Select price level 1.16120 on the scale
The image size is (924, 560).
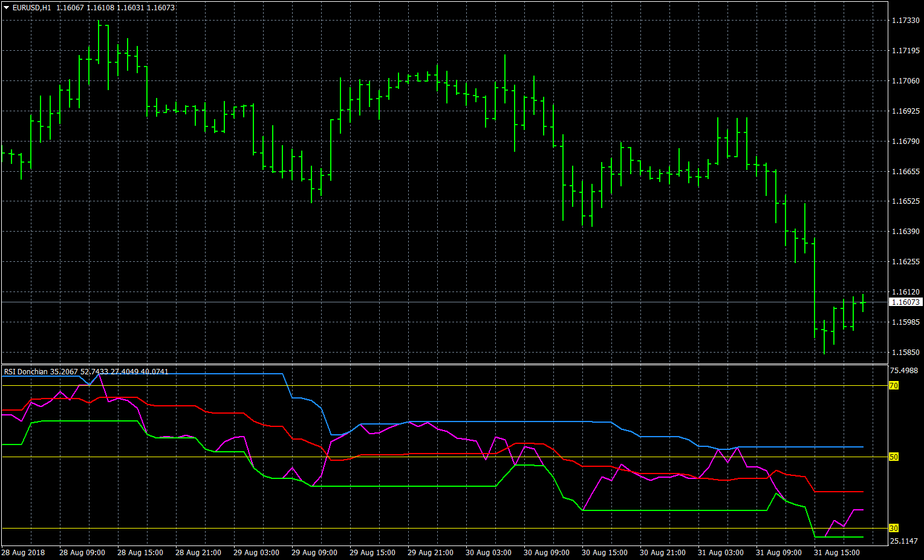tap(905, 292)
